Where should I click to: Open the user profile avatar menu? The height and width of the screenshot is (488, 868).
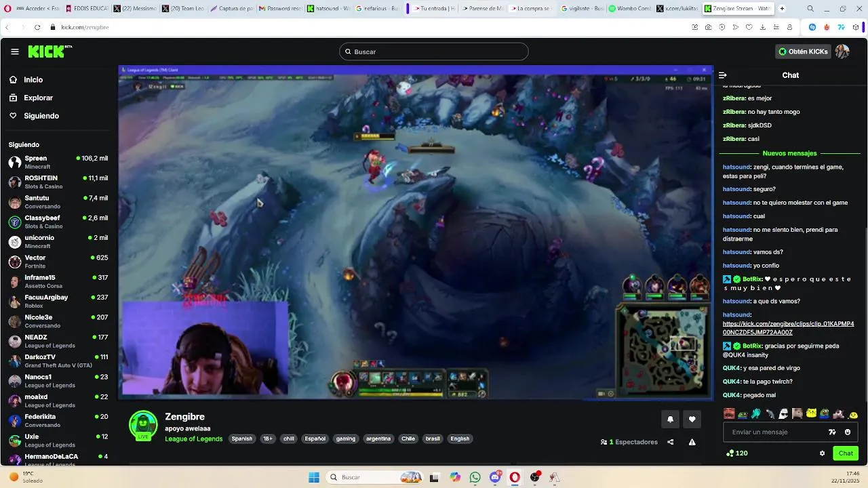pyautogui.click(x=842, y=52)
